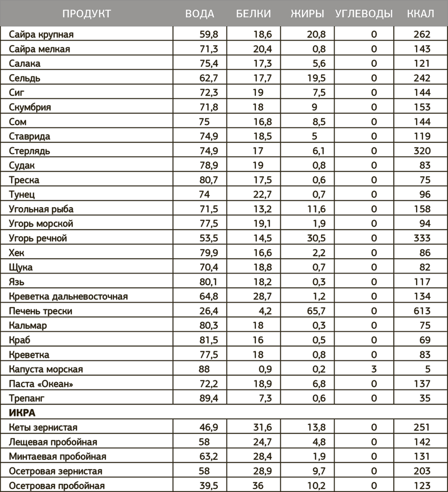Click the Паста «Океан» product name
Image resolution: width=448 pixels, height=492 pixels.
tap(41, 384)
